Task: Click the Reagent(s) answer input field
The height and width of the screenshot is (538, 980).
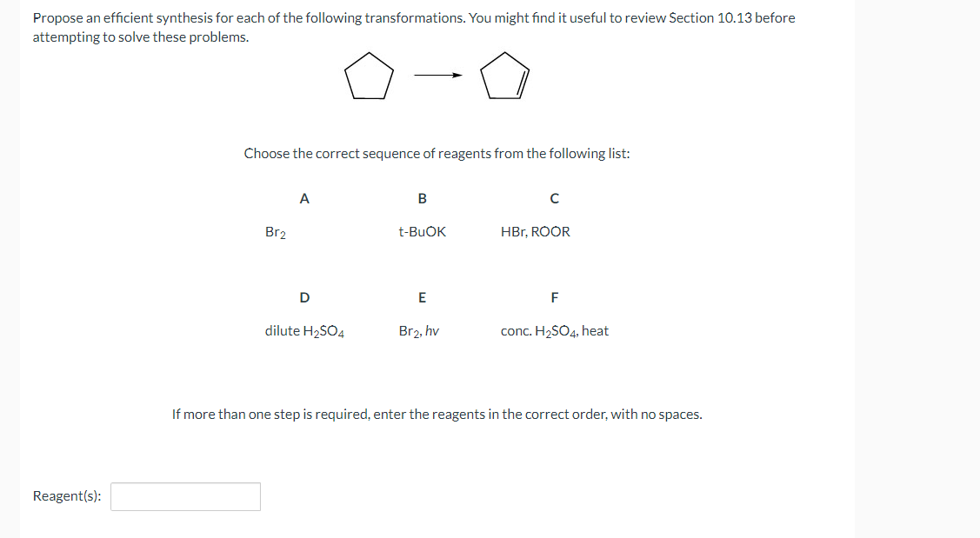Action: [185, 496]
